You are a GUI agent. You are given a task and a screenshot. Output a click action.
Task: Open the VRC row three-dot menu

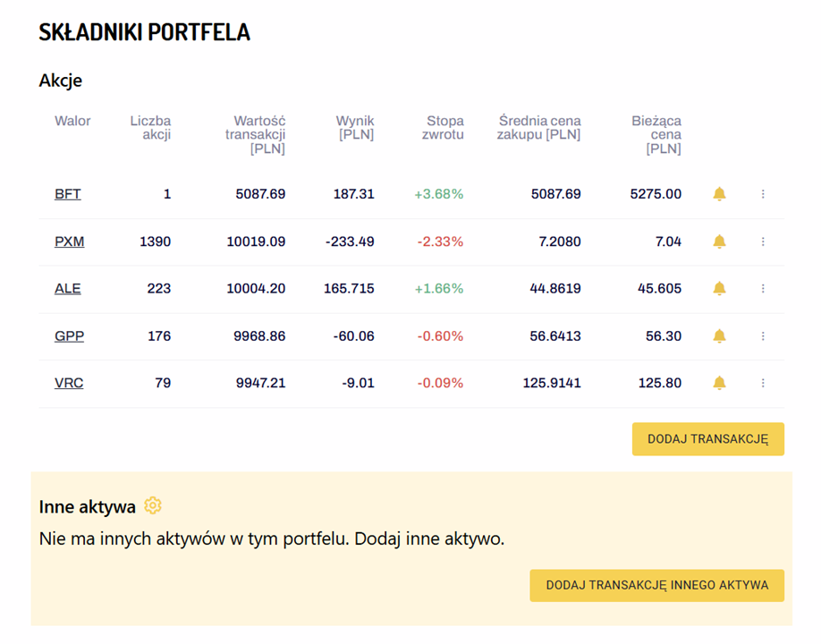click(x=763, y=383)
